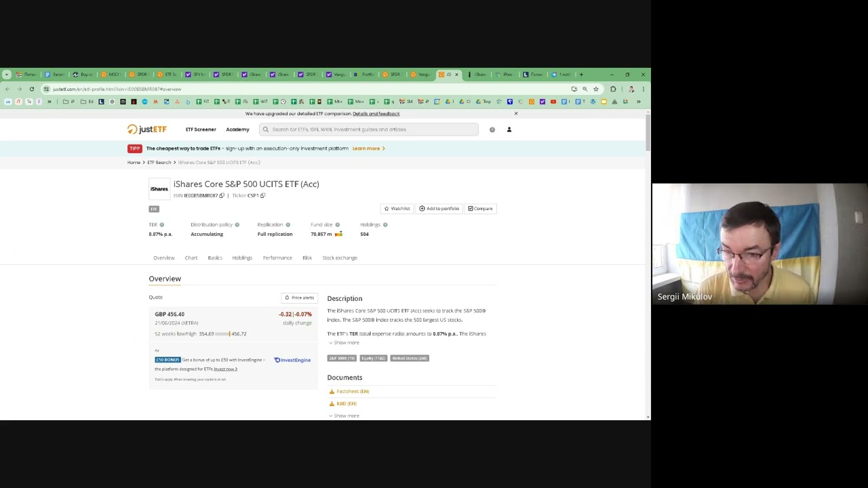This screenshot has height=488, width=868.
Task: Show Holdings info icon
Action: [x=385, y=225]
